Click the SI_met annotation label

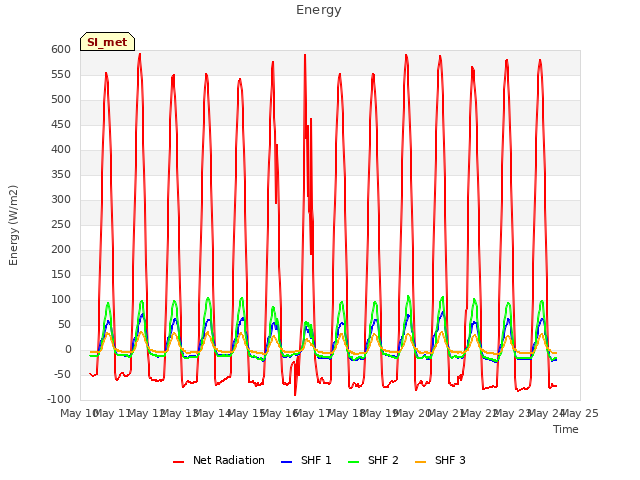[x=107, y=42]
